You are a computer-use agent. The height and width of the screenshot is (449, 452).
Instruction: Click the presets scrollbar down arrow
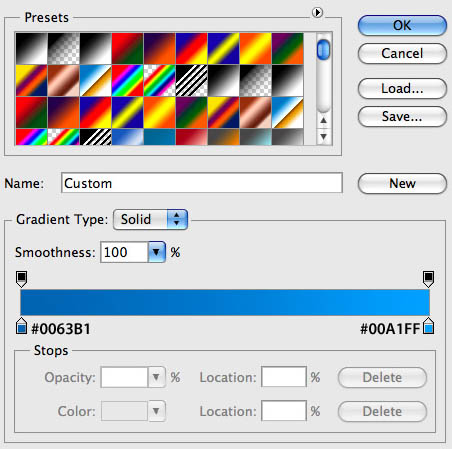(x=323, y=137)
